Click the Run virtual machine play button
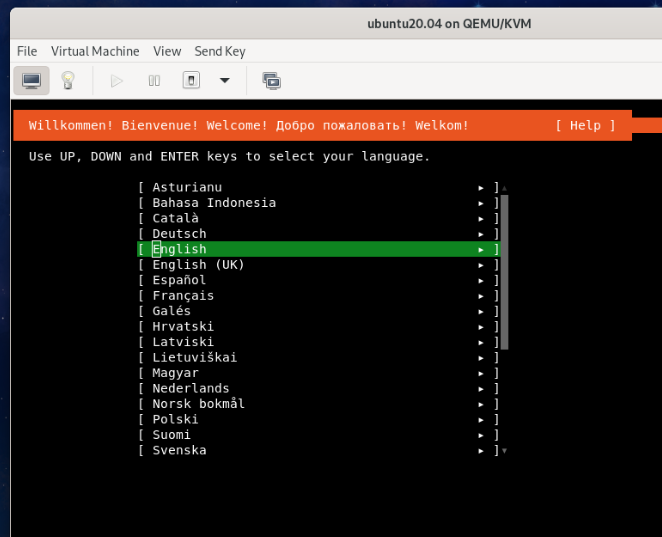 (117, 80)
